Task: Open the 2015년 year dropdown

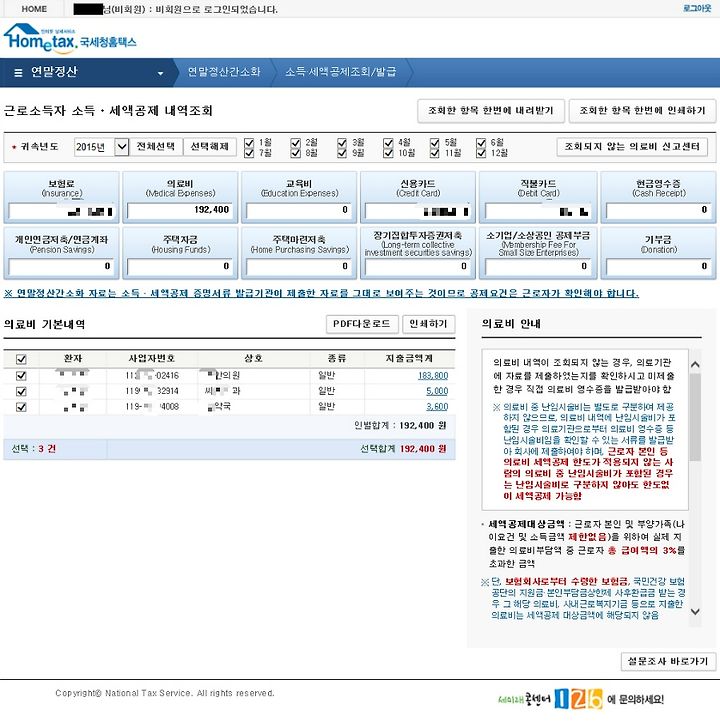Action: pos(101,147)
